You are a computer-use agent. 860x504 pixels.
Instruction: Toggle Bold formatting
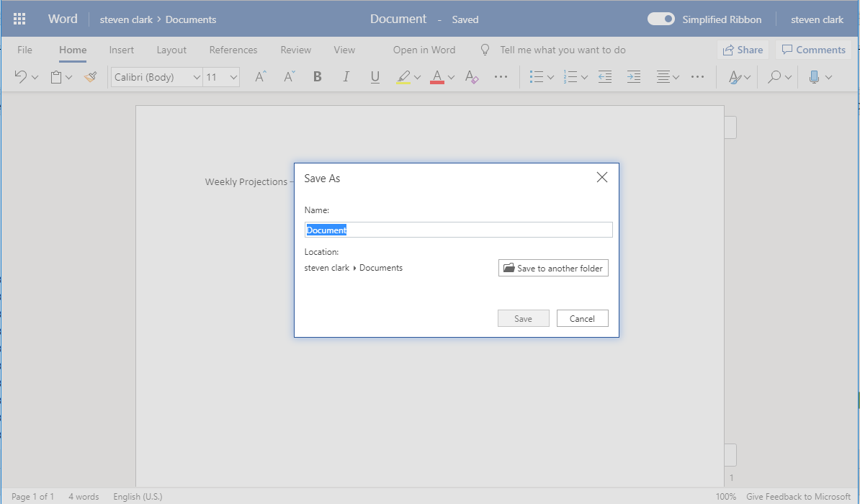[317, 76]
